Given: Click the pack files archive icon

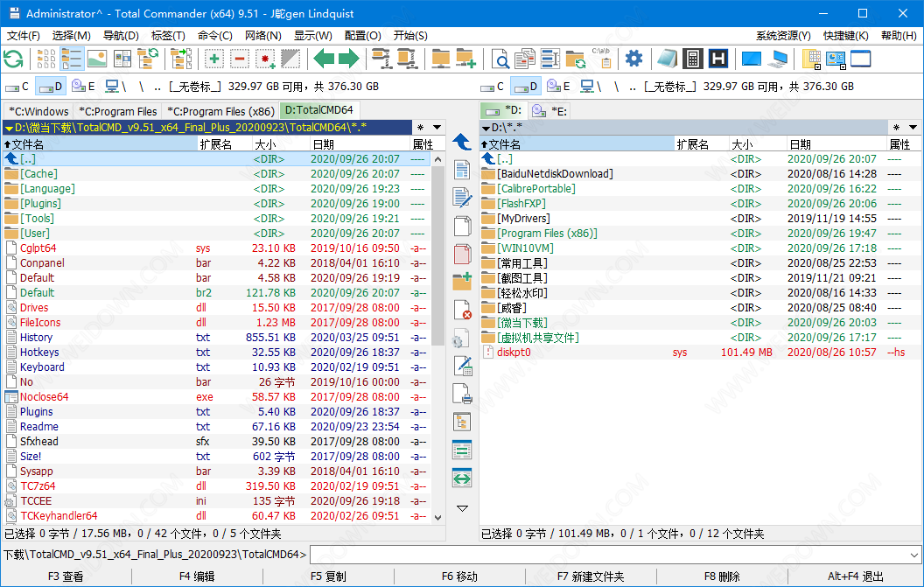Looking at the screenshot, I should click(x=381, y=59).
